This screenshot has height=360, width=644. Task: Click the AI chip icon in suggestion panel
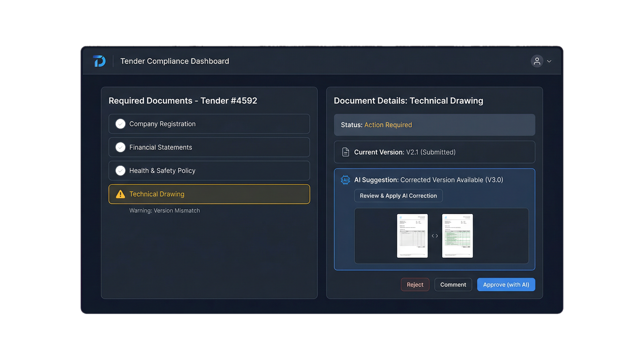click(x=345, y=180)
